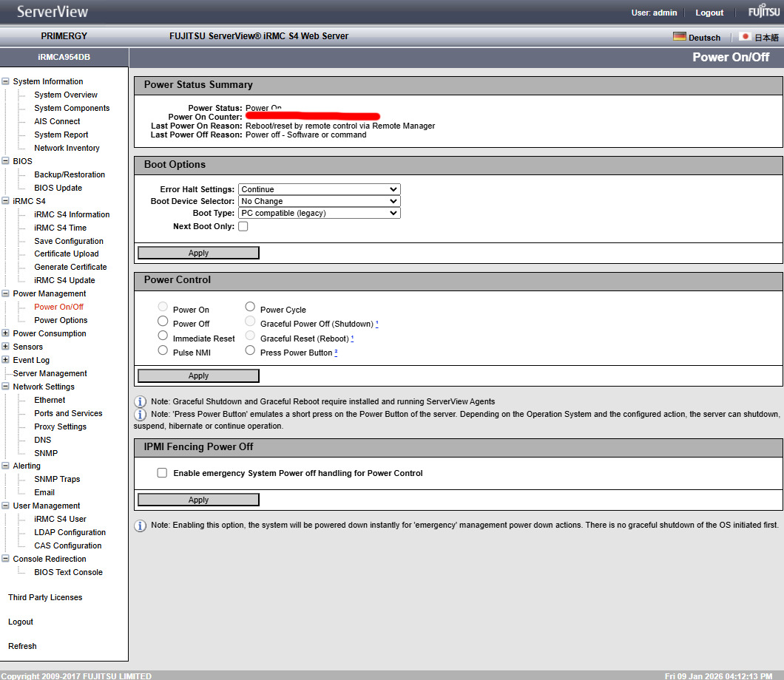Collapse the BIOS tree node
The width and height of the screenshot is (784, 680).
(x=5, y=161)
